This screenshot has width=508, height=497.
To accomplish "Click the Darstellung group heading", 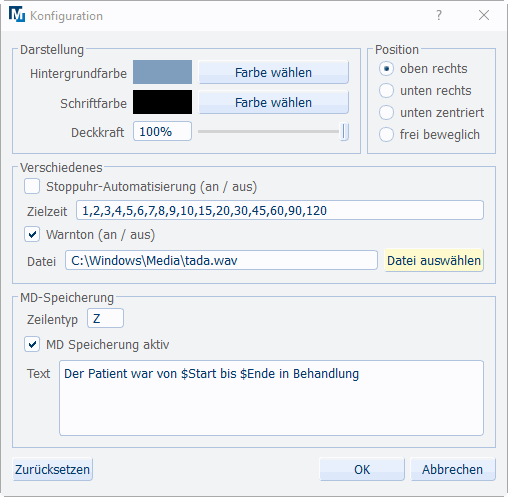I will tap(52, 50).
